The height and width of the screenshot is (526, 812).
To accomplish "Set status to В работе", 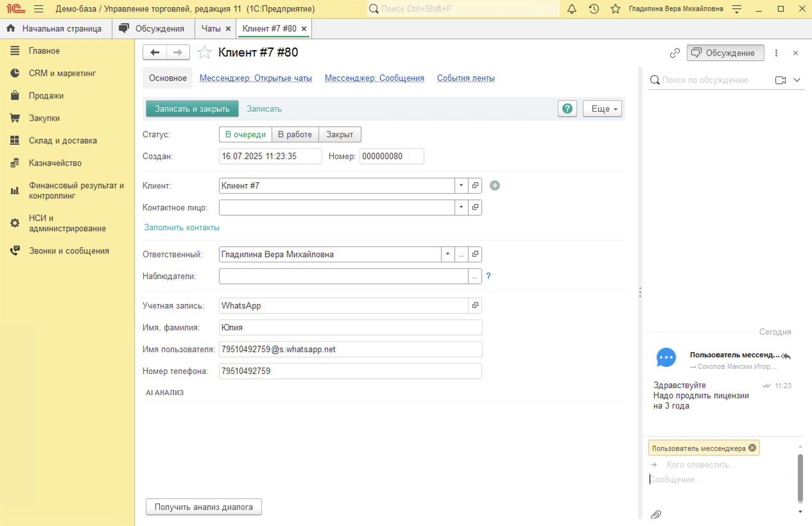I will coord(295,135).
